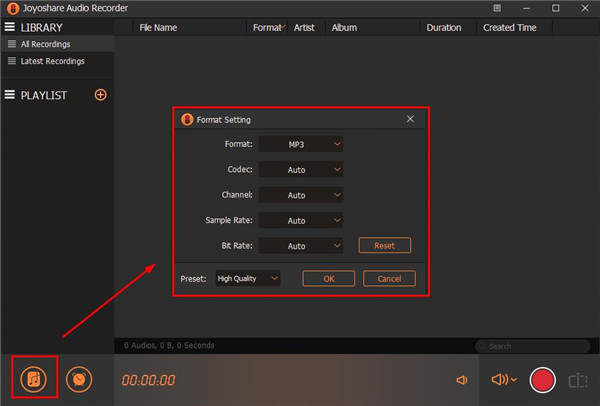Open the system volume speaker dropdown

click(x=504, y=380)
